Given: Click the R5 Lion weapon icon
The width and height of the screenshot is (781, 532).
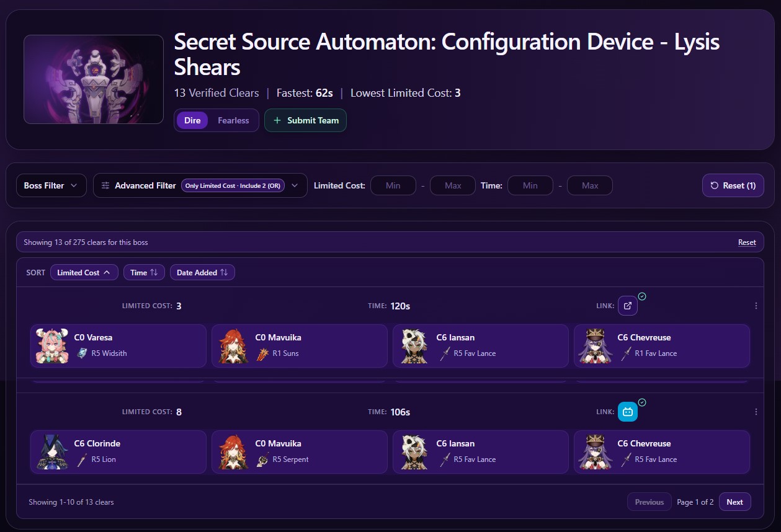Looking at the screenshot, I should click(x=82, y=459).
